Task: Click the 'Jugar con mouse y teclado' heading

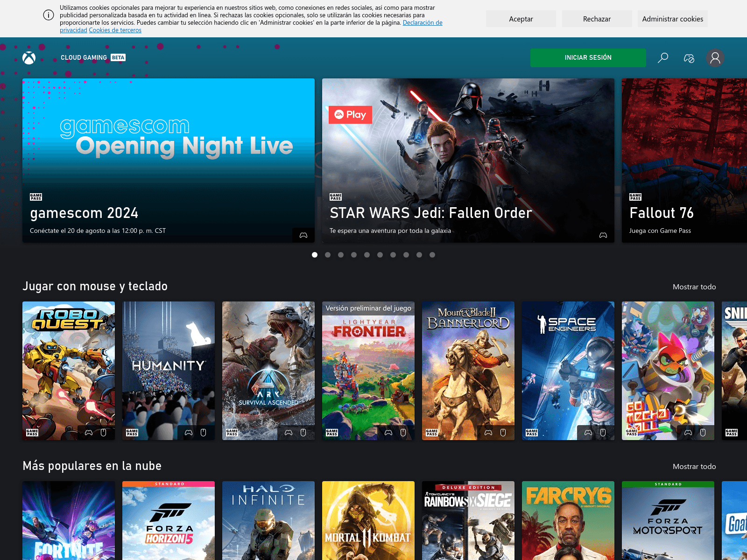Action: [x=95, y=286]
